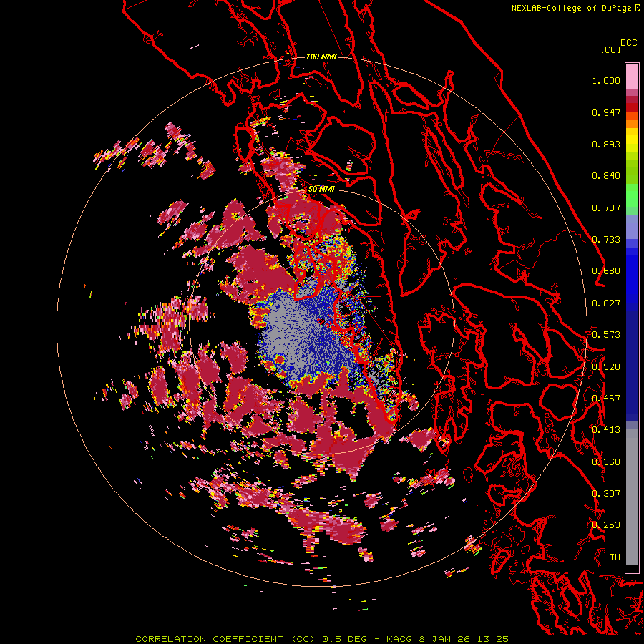Viewport: 644px width, 644px height.
Task: Select the 0.360 scale value
Action: 606,462
